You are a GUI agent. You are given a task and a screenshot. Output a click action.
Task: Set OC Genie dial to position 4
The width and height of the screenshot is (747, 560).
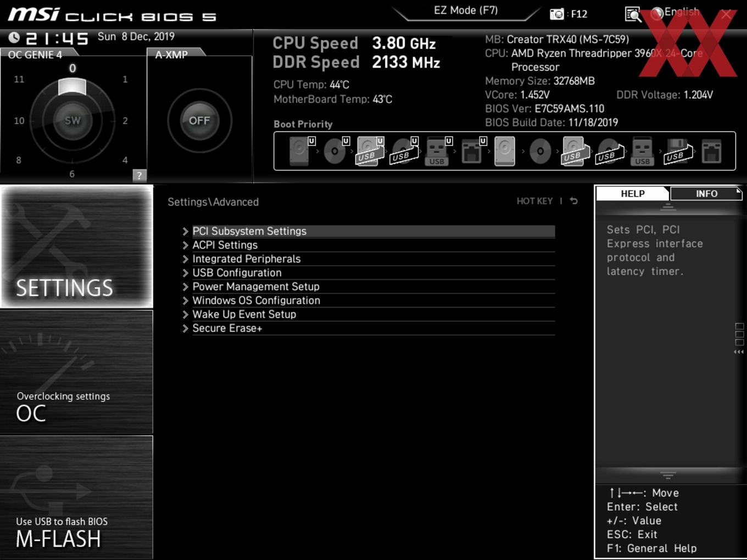coord(125,160)
